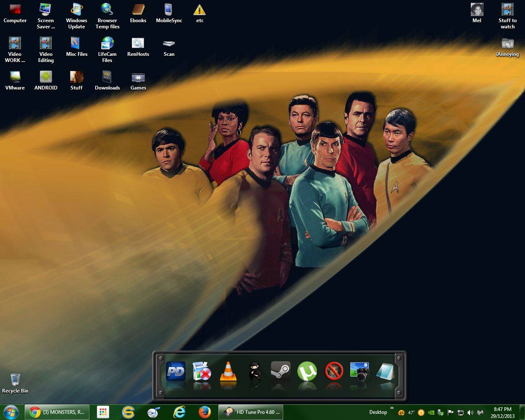The height and width of the screenshot is (420, 525).
Task: Click the colored grid taskbar icon
Action: 103,412
